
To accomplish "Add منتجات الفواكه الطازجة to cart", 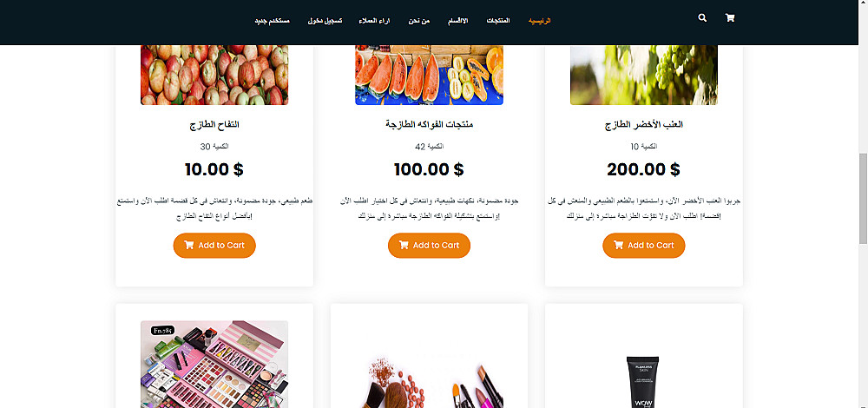I will click(429, 246).
